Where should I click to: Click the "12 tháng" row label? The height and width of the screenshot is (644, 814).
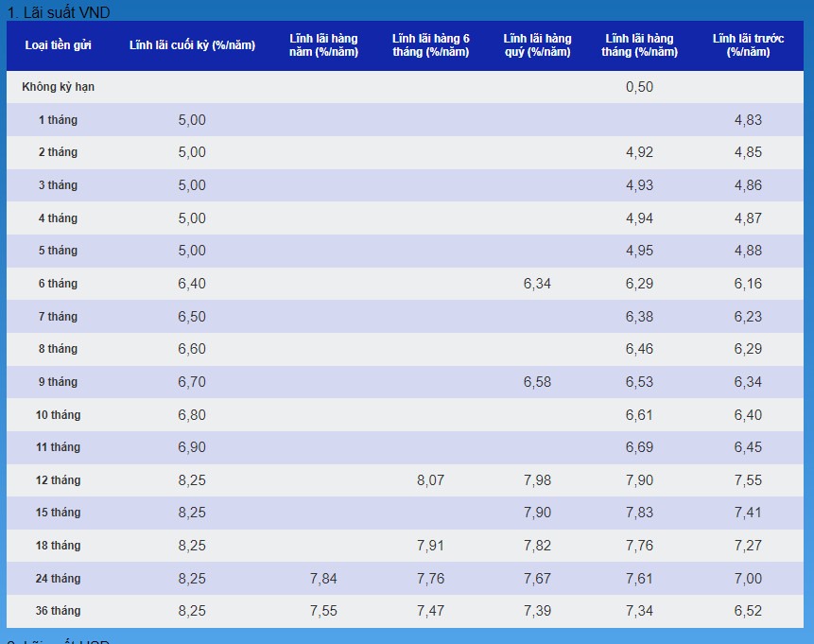pos(58,480)
